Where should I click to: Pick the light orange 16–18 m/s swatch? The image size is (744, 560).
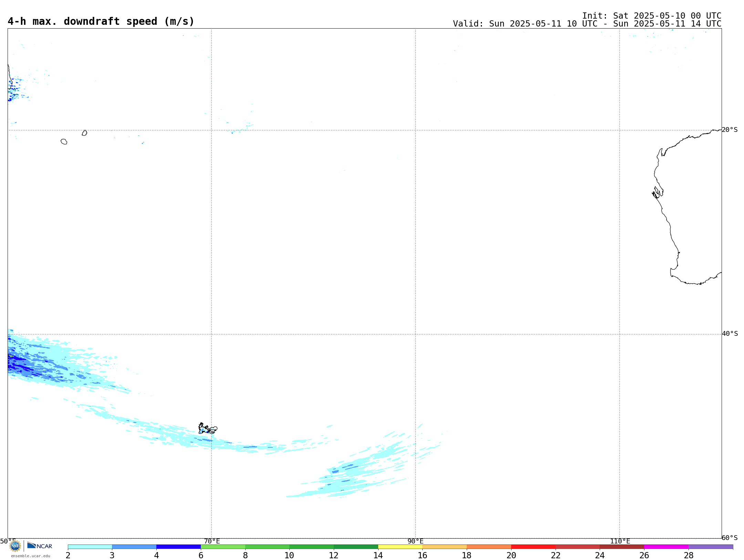coord(445,547)
